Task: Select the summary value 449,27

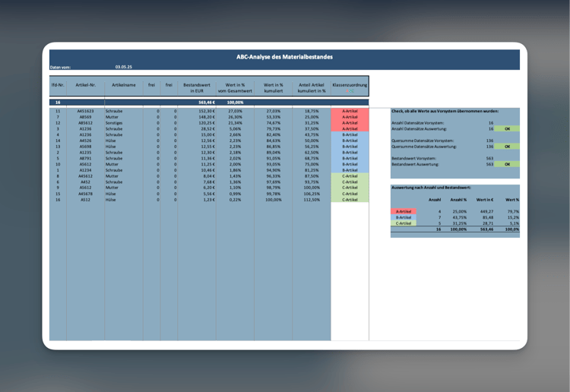Action: click(486, 211)
